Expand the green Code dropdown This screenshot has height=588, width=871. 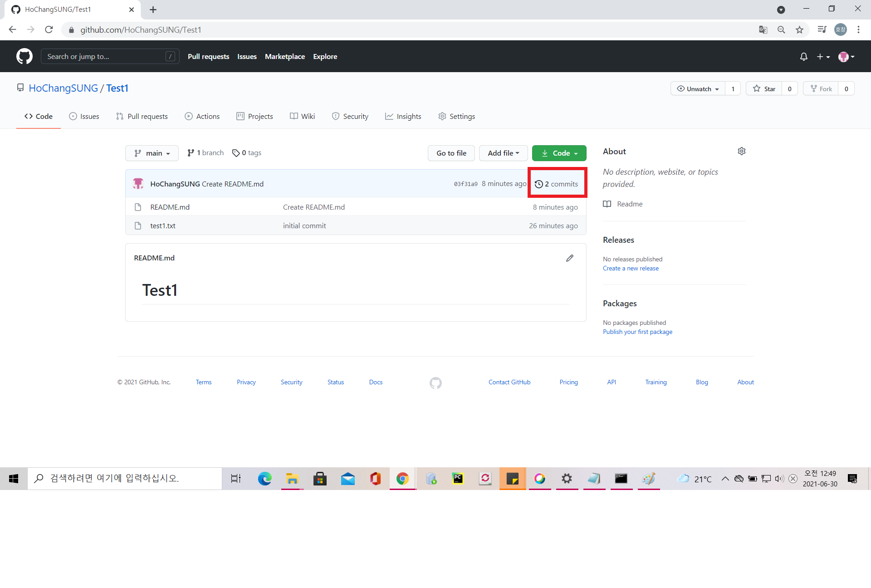pos(559,153)
